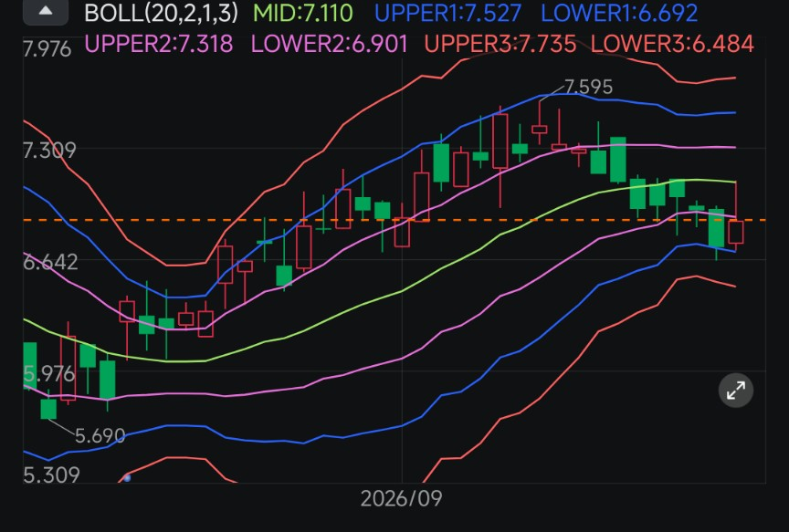This screenshot has width=789, height=532.
Task: Click the UPPER2:7.318 value
Action: pos(159,44)
